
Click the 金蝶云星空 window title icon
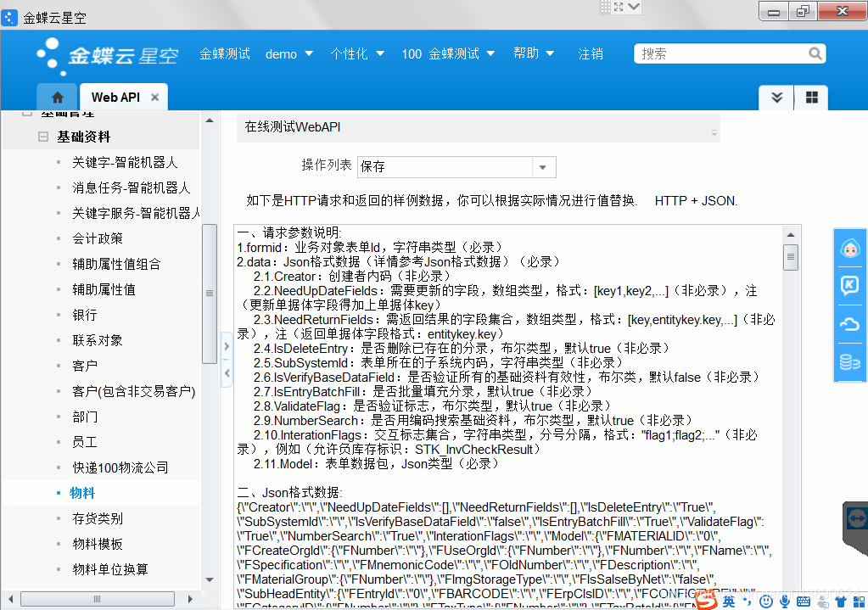click(9, 18)
